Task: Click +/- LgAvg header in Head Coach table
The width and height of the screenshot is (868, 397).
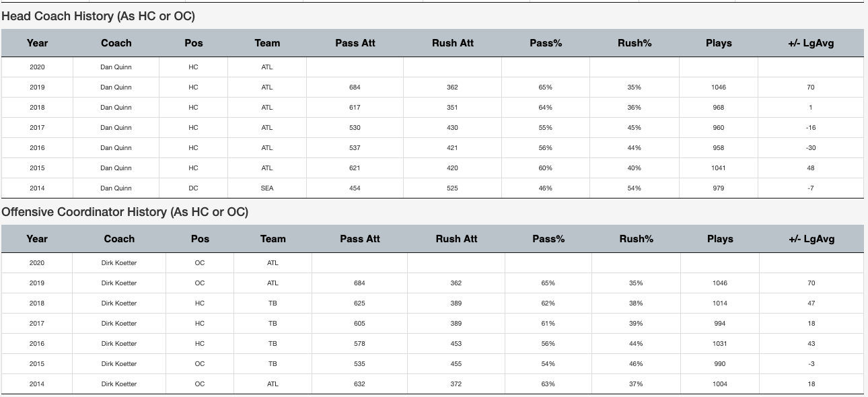Action: 811,43
